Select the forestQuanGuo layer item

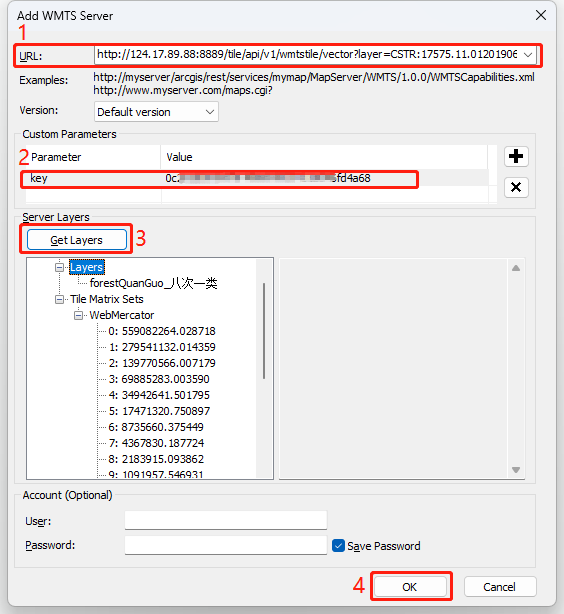tap(153, 283)
